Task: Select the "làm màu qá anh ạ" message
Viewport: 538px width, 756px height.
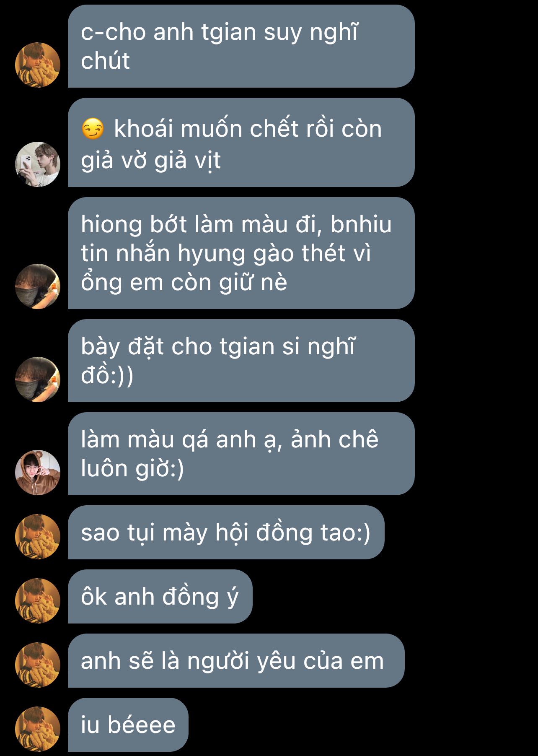Action: click(241, 454)
